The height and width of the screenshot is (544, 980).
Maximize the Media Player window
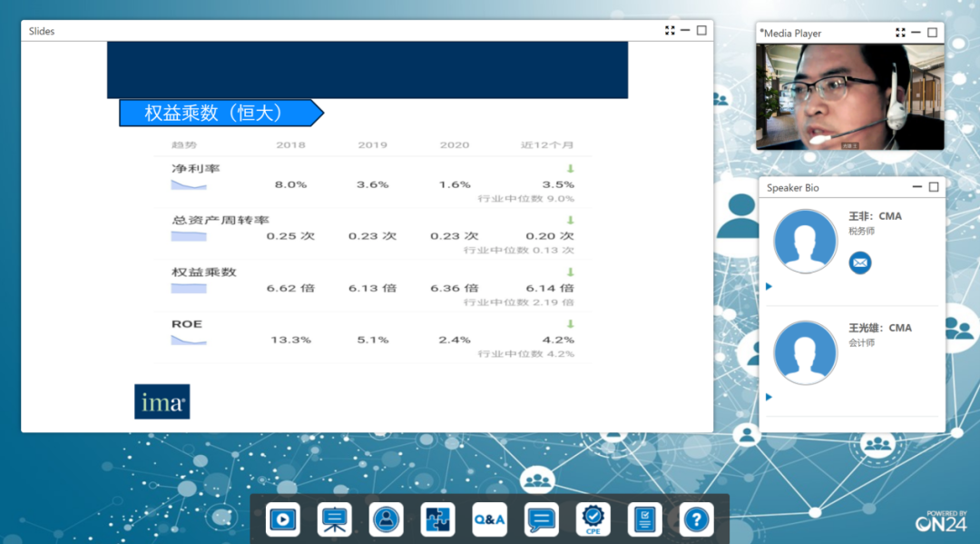coord(933,33)
